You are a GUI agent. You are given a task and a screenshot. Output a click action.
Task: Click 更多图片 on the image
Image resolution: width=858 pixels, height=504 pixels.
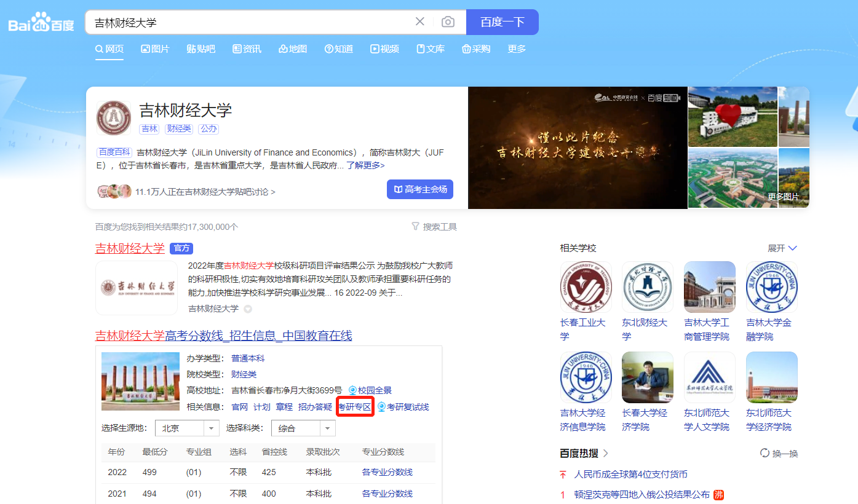click(783, 197)
